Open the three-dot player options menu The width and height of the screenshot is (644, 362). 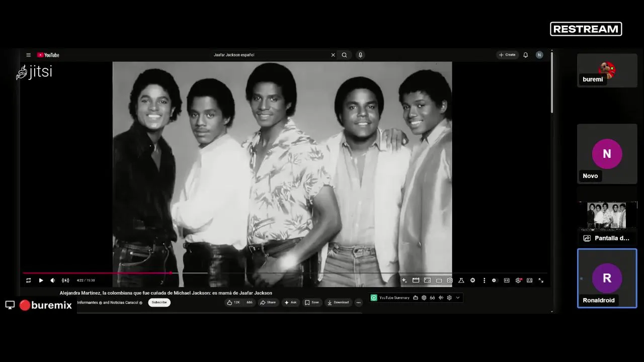[x=484, y=280]
